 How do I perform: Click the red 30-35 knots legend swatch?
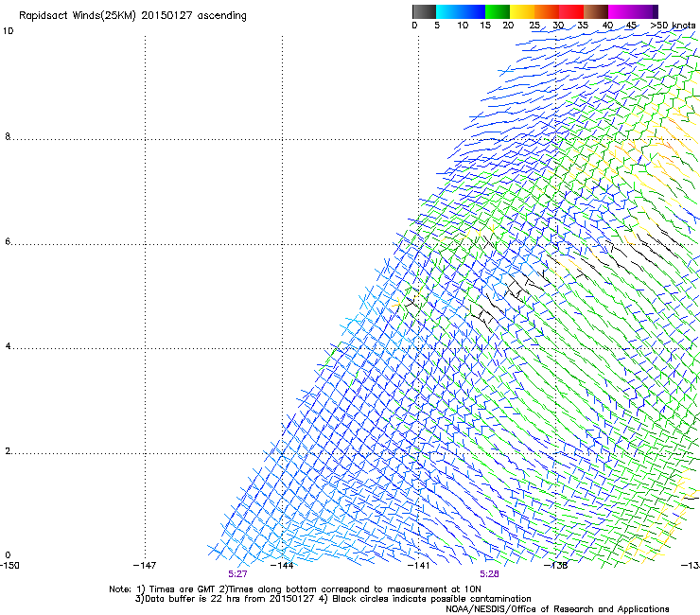[x=571, y=11]
